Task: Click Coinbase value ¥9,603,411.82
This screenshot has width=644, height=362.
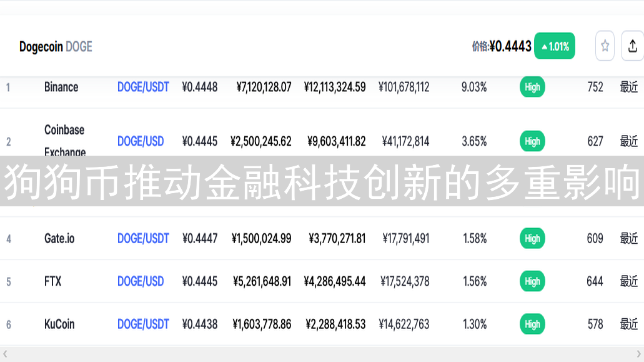Action: tap(337, 141)
